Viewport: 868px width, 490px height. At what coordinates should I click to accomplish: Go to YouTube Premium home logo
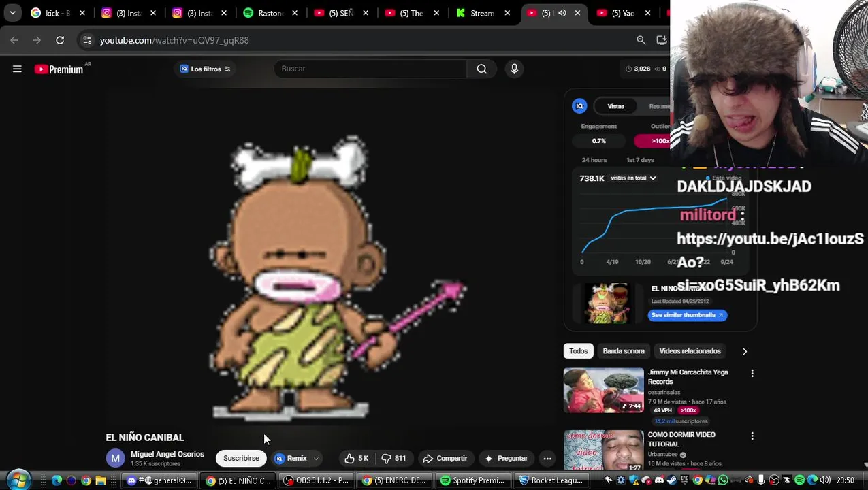pyautogui.click(x=59, y=69)
